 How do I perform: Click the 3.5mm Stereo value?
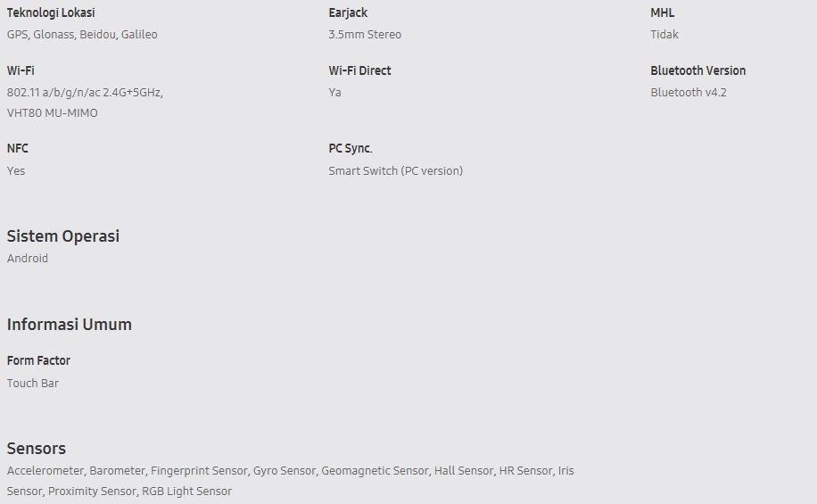365,35
